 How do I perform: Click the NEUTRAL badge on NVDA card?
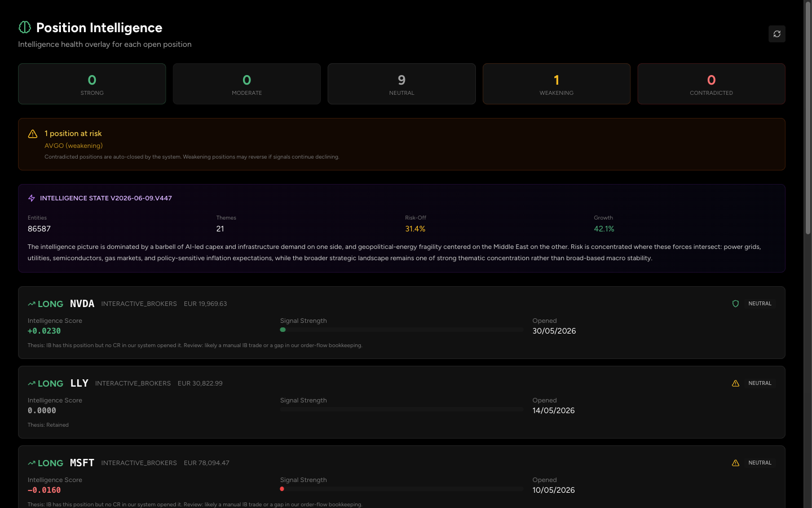(x=760, y=304)
